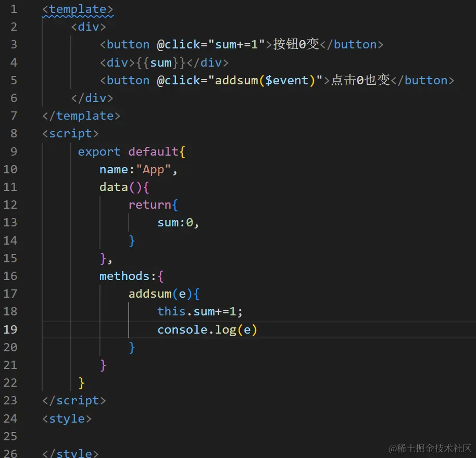
Task: Click the methods property
Action: 124,276
